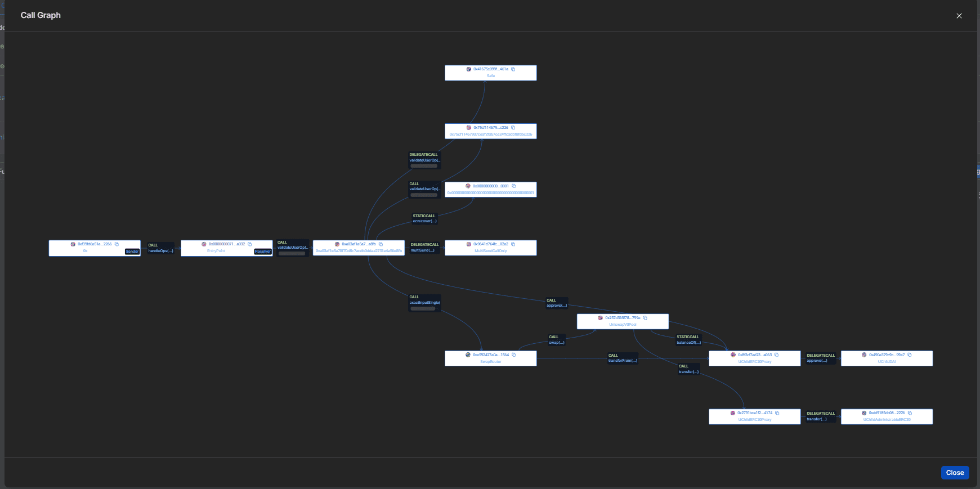Copy the Safe contract address 0x41675c099f...461a
Screen dimensions: 980x489
[x=513, y=69]
